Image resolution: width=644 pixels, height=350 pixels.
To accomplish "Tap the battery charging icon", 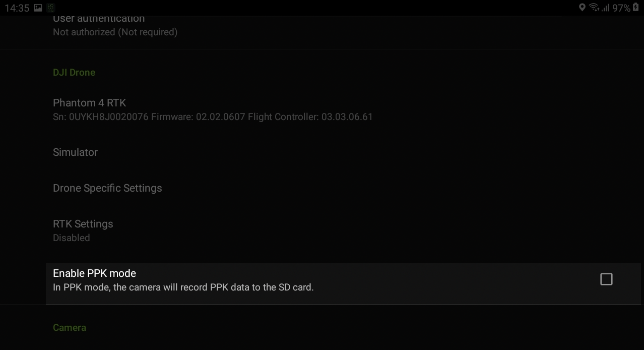I will point(635,8).
